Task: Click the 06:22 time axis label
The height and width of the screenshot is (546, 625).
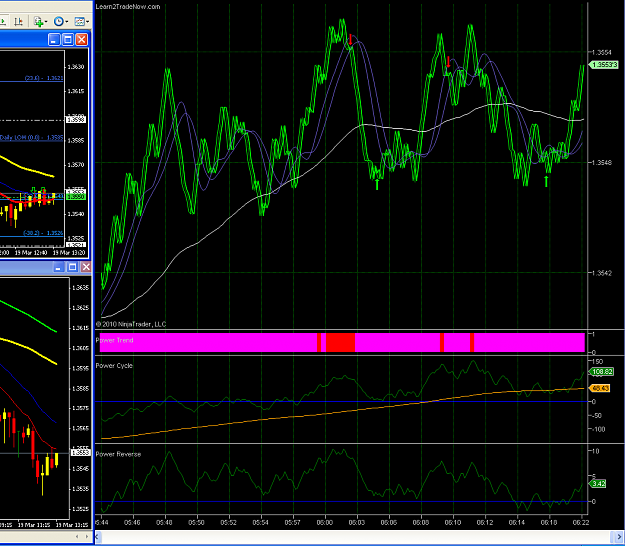Action: point(580,522)
